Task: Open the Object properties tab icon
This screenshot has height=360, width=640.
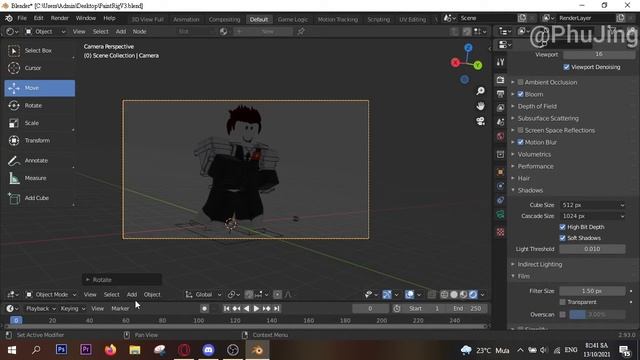Action: 500,172
